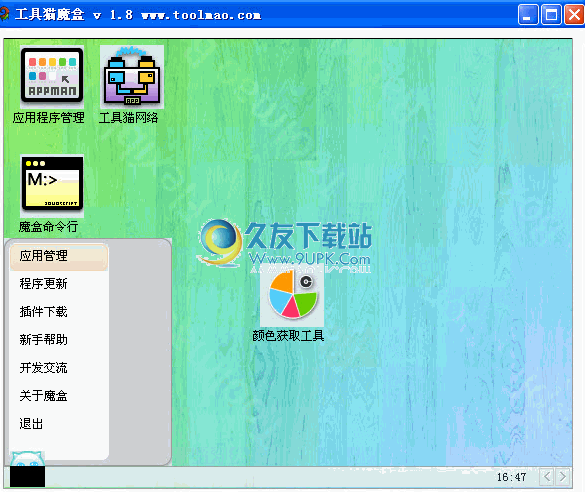Click the 16:47 clock in taskbar

[x=511, y=477]
